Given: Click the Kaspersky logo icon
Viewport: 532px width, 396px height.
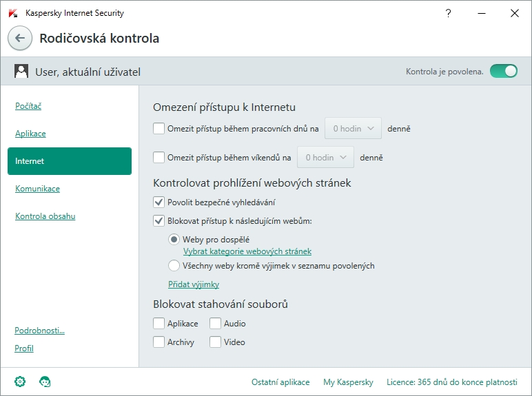Looking at the screenshot, I should point(13,13).
